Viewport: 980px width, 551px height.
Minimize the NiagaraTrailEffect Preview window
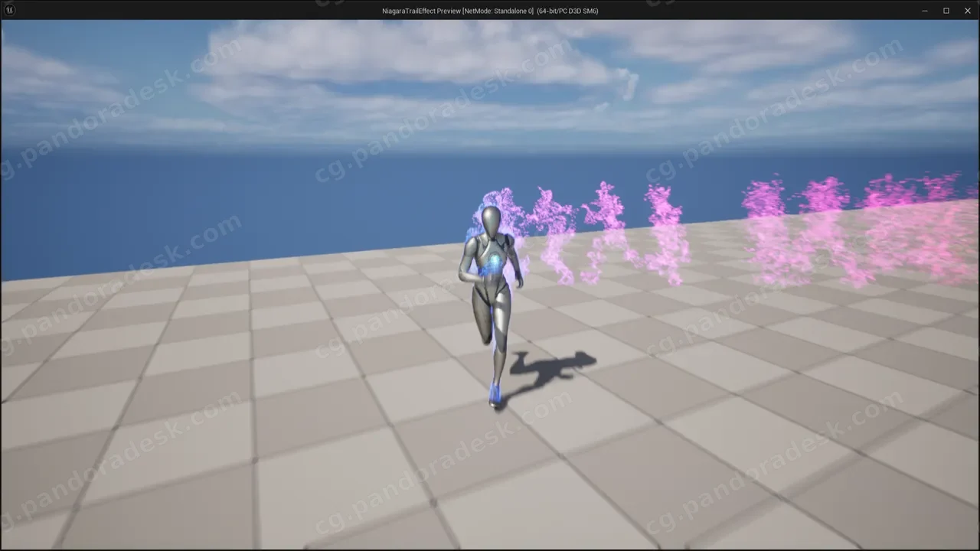coord(925,10)
